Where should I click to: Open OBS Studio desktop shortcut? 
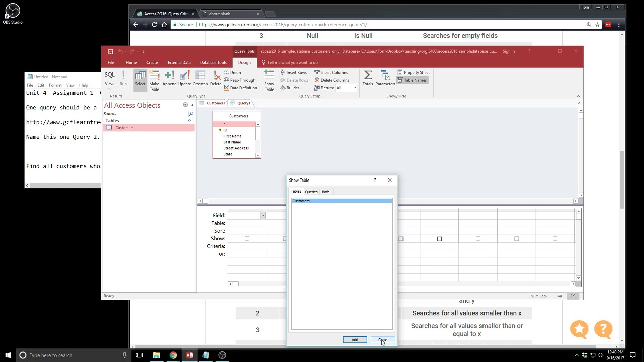(13, 14)
